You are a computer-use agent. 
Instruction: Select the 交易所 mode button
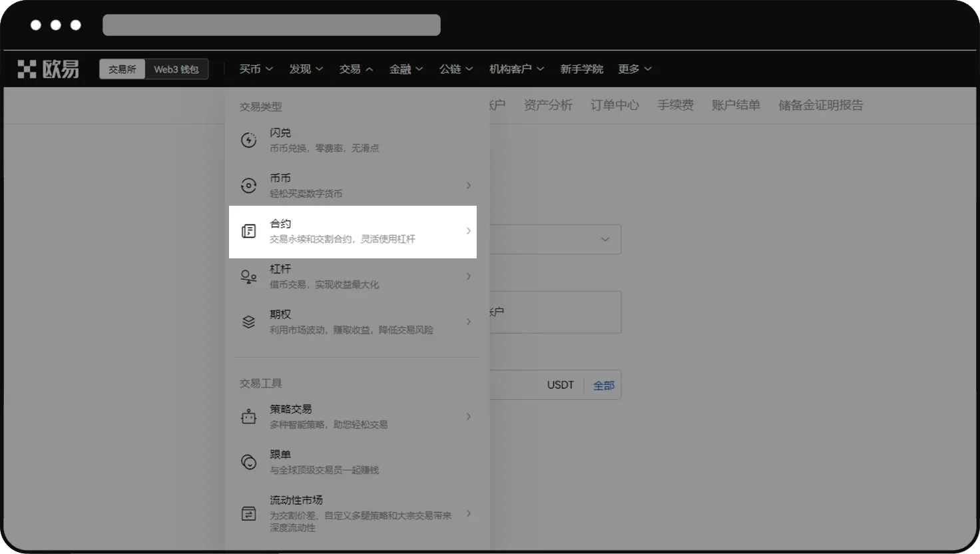coord(122,69)
